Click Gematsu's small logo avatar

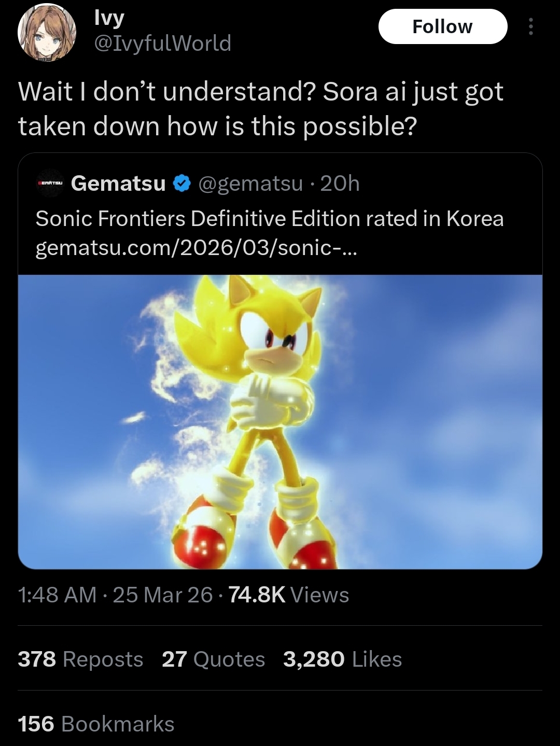(50, 184)
